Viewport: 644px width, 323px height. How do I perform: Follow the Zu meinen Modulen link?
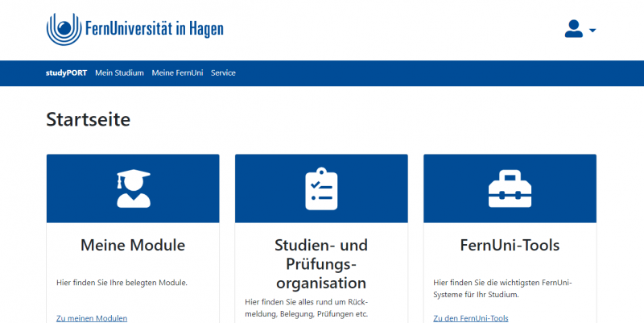pyautogui.click(x=92, y=318)
